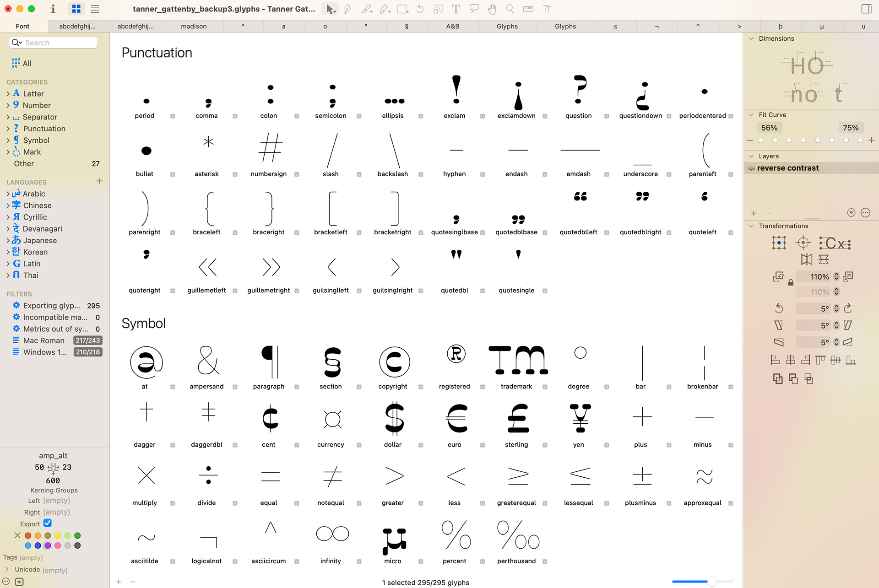Open the þ tab
This screenshot has width=879, height=588.
click(781, 26)
